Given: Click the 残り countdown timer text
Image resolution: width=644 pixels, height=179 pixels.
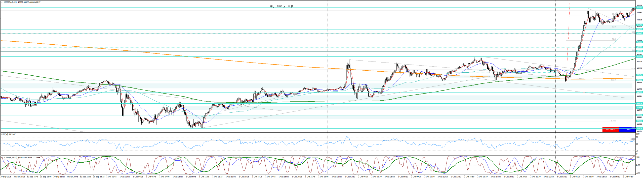Looking at the screenshot, I should [x=281, y=6].
